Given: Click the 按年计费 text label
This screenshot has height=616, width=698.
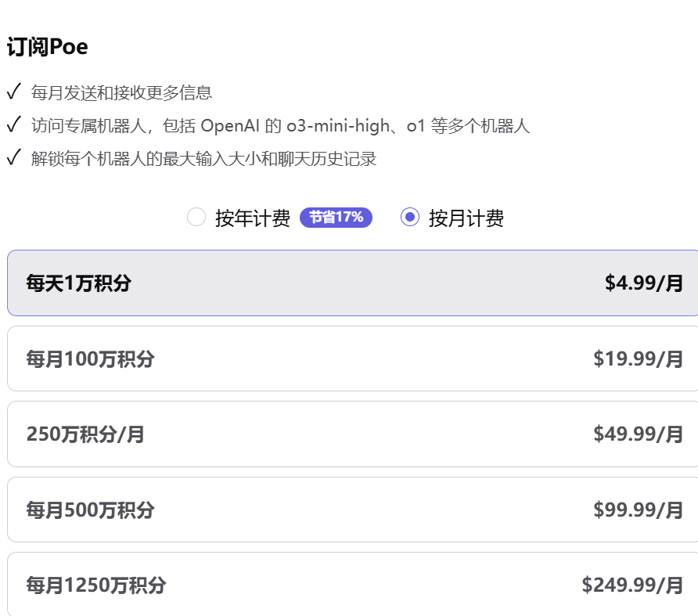Looking at the screenshot, I should pyautogui.click(x=252, y=218).
